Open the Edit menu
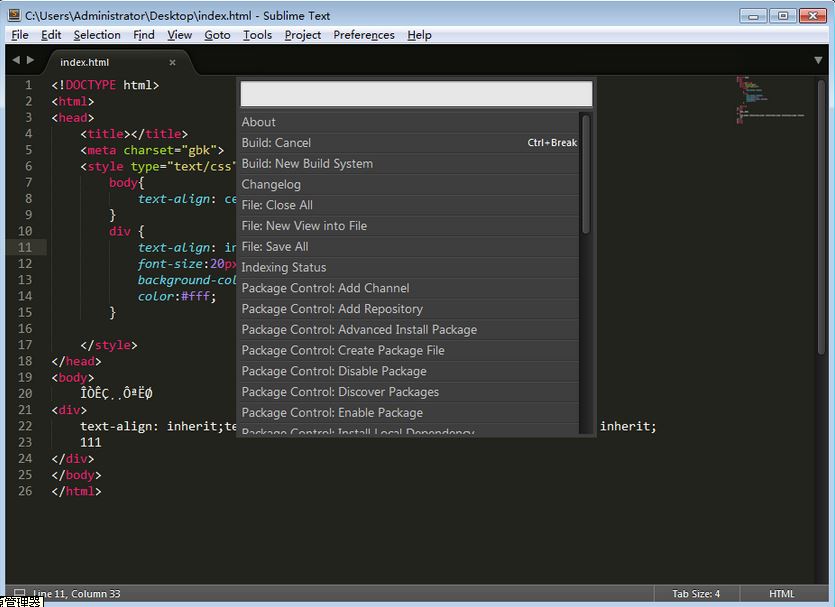Screen dimensions: 835x607 [x=51, y=35]
